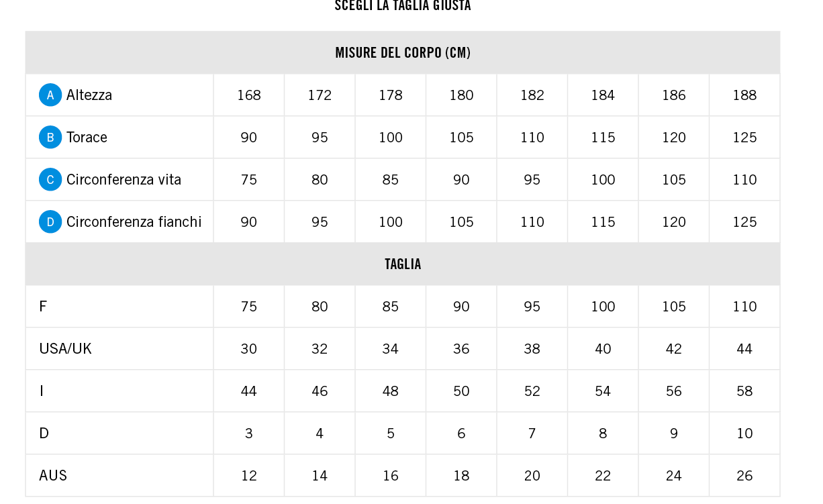The height and width of the screenshot is (504, 823).
Task: Click the blue B icon beside Torace
Action: [x=50, y=138]
